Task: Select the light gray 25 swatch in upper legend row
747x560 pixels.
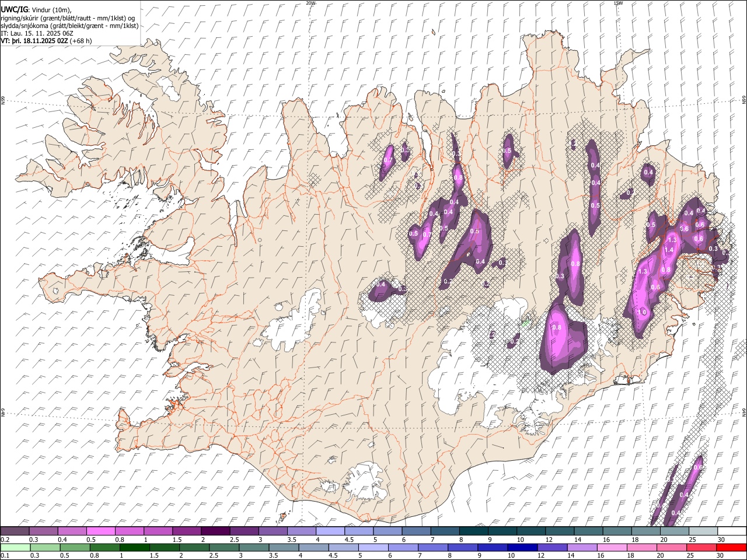Action: point(704,531)
